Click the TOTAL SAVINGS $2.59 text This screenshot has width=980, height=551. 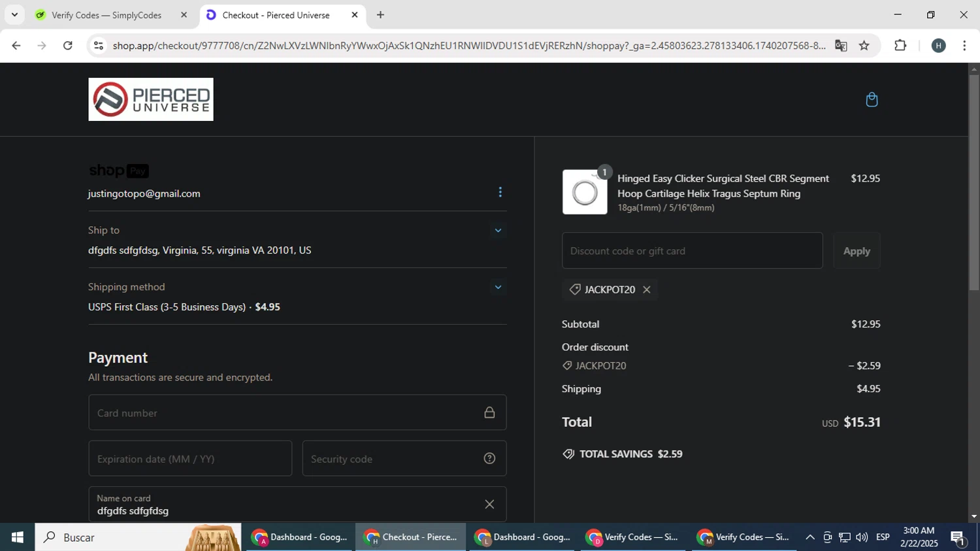pos(631,454)
